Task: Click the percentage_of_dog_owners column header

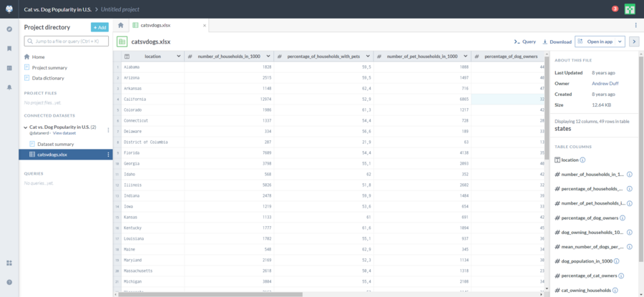Action: [x=507, y=57]
